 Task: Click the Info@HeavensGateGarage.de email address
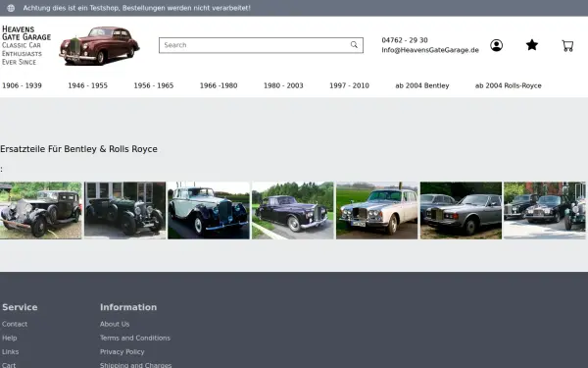pos(430,50)
